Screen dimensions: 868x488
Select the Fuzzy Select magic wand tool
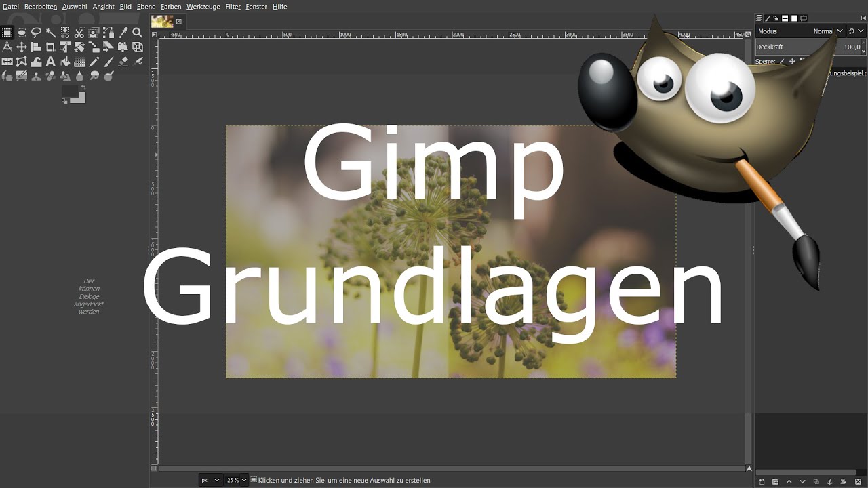[51, 33]
